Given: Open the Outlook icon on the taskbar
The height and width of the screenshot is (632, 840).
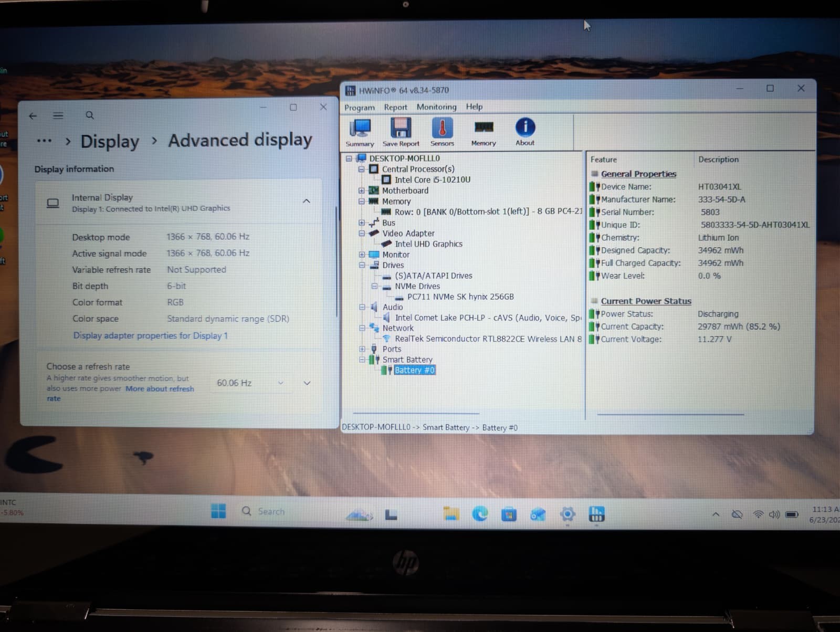Looking at the screenshot, I should tap(538, 514).
